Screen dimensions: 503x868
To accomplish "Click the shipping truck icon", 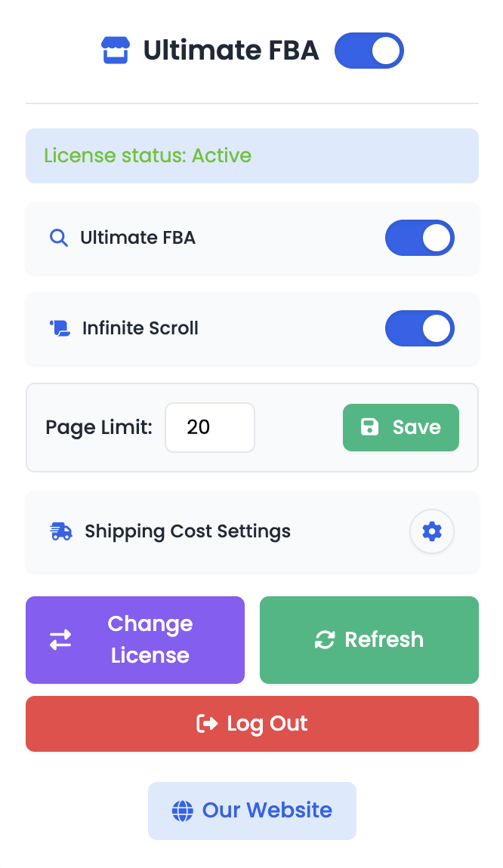I will pos(61,531).
